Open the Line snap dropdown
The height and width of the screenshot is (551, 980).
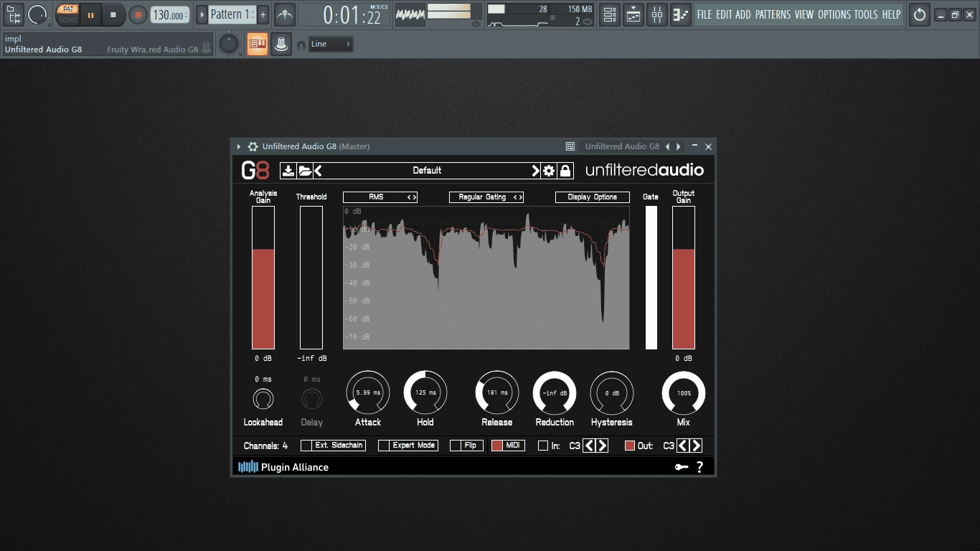[331, 44]
